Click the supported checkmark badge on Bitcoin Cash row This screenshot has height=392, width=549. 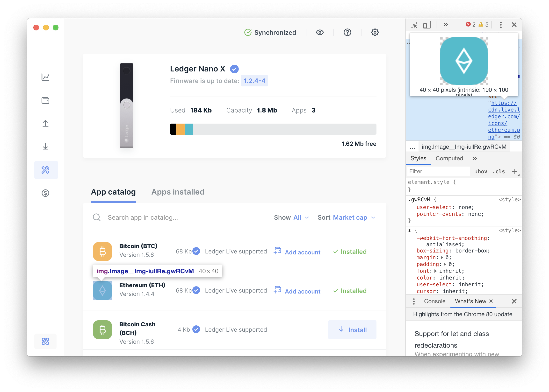pyautogui.click(x=196, y=329)
